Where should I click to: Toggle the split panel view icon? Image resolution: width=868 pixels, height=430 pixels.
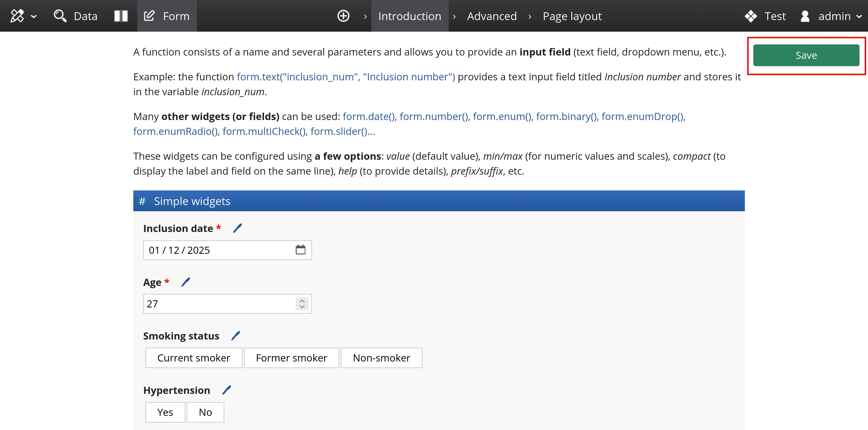(121, 16)
